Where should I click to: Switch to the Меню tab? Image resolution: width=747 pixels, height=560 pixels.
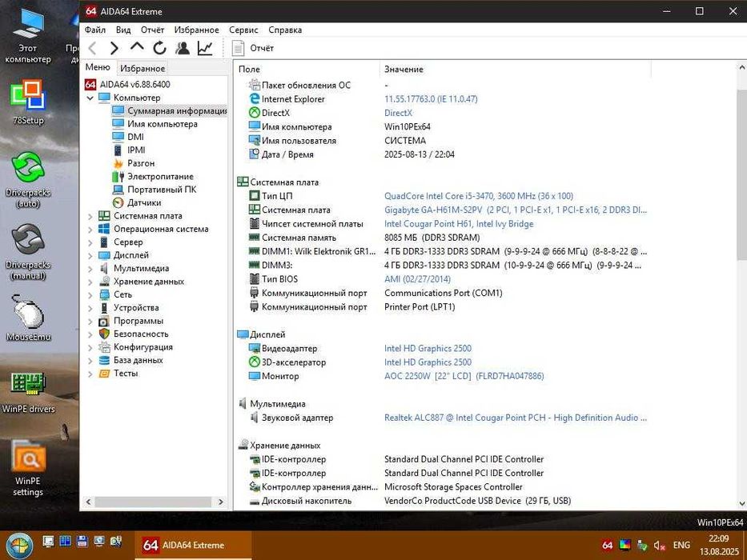click(98, 67)
